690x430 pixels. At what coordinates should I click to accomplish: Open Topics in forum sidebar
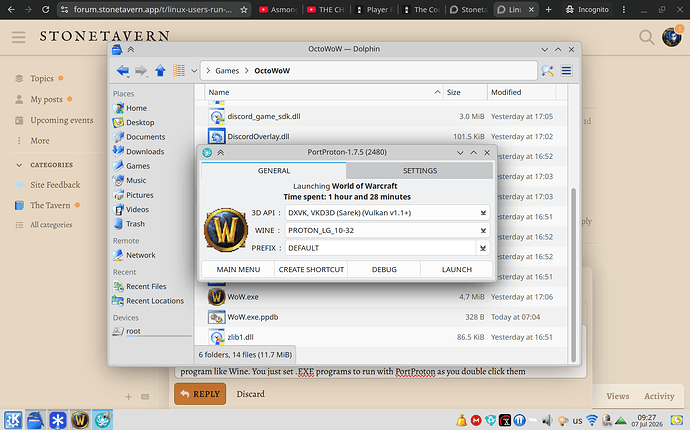coord(42,78)
